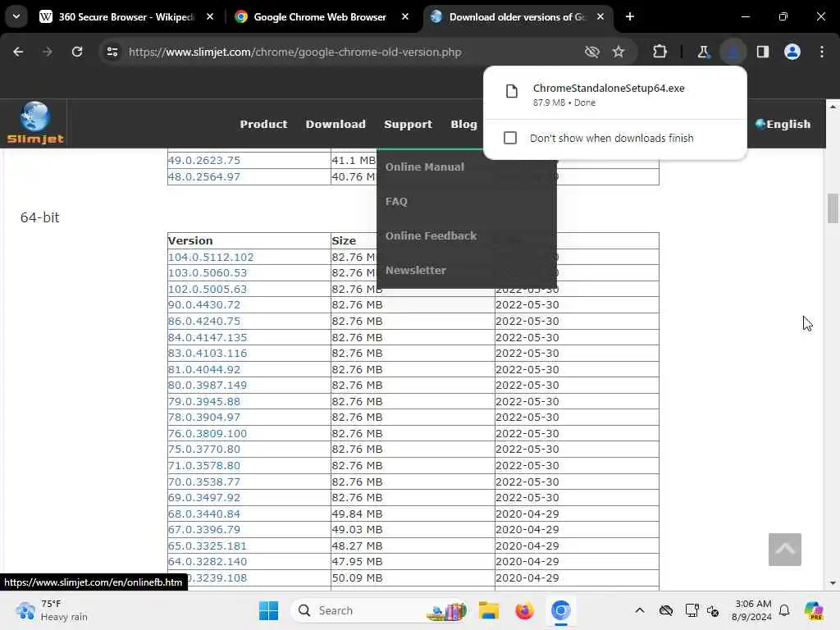Click the Slimjet logo
840x630 pixels.
(35, 123)
